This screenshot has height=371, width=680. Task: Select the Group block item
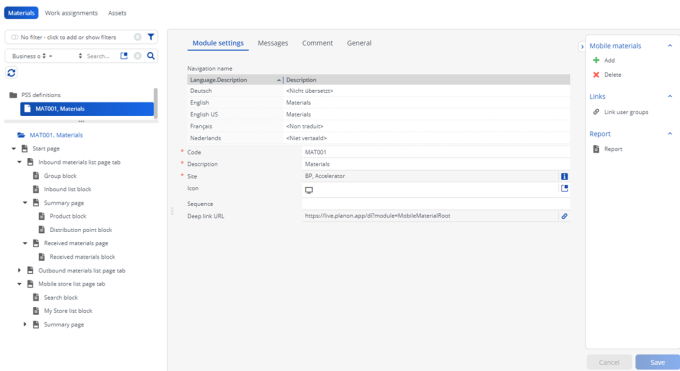pyautogui.click(x=60, y=176)
